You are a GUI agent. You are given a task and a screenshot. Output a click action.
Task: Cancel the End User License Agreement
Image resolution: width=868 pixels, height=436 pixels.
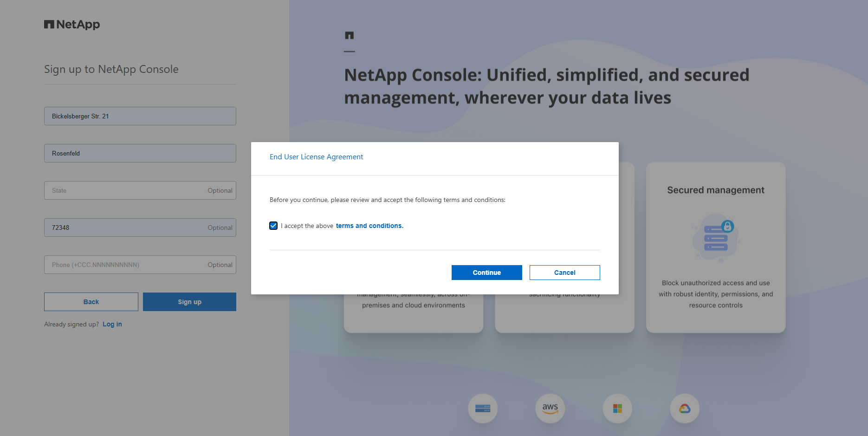pos(564,273)
